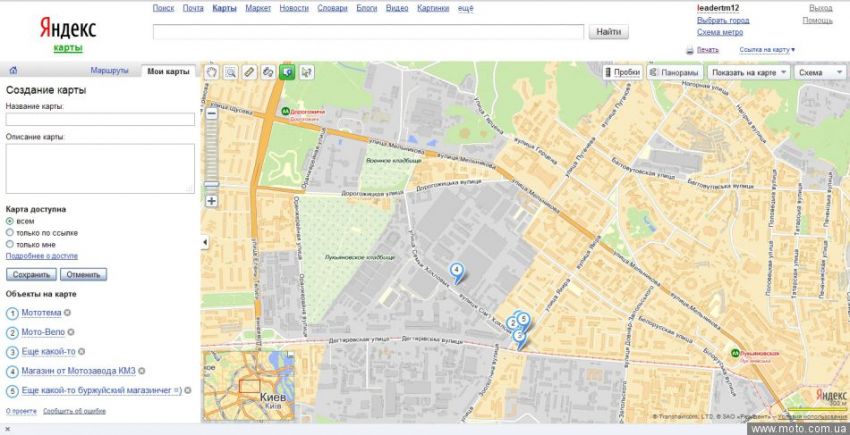Image resolution: width=850 pixels, height=435 pixels.
Task: Open the Новости link in top menu
Action: coord(294,8)
